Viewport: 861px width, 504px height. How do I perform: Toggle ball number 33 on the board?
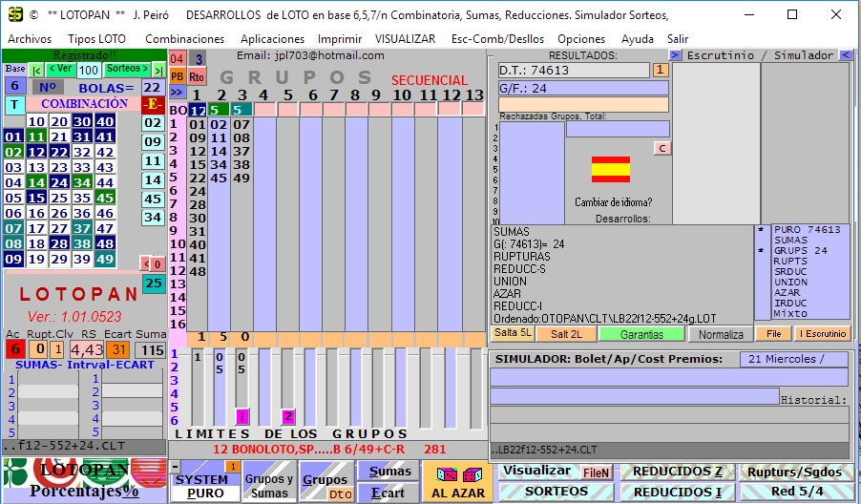point(82,167)
